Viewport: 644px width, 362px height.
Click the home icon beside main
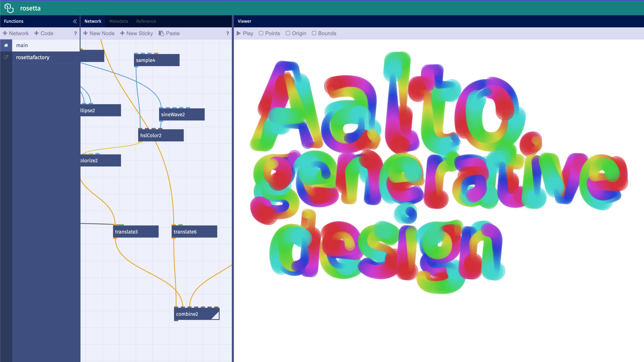click(6, 45)
